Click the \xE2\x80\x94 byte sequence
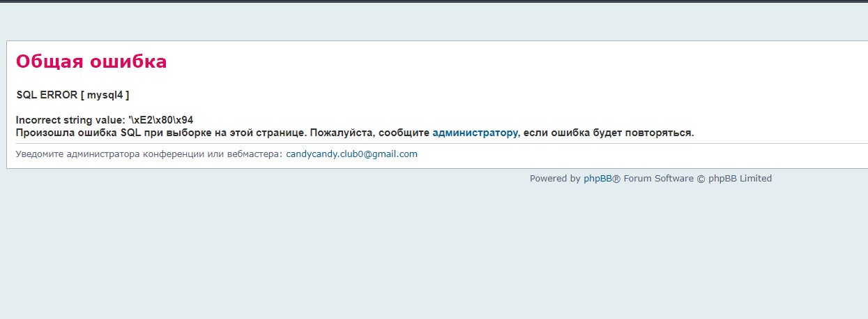The image size is (868, 319). (x=161, y=120)
